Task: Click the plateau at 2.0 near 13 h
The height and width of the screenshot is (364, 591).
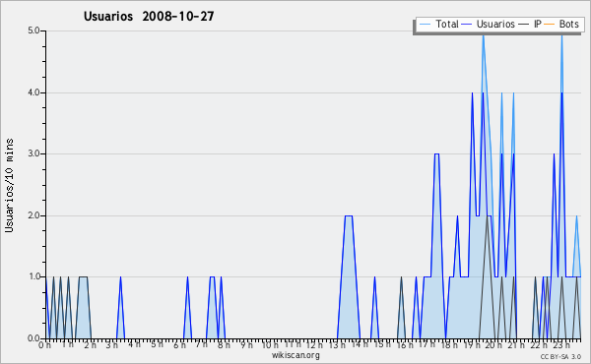Action: 349,216
